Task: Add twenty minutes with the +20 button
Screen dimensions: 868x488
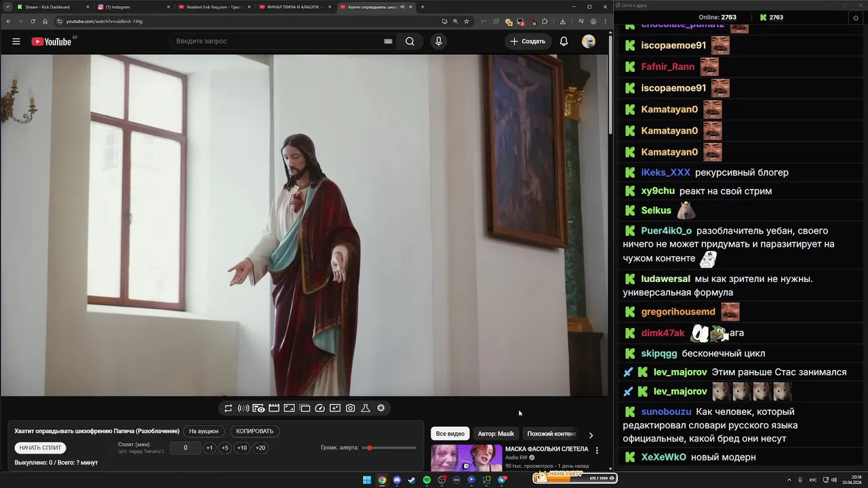Action: pyautogui.click(x=260, y=448)
